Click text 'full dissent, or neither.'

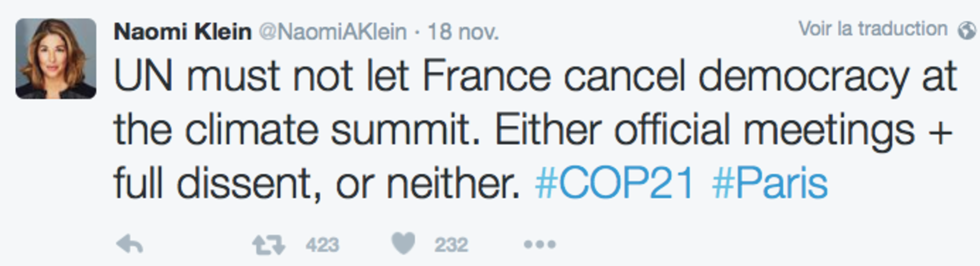[317, 183]
